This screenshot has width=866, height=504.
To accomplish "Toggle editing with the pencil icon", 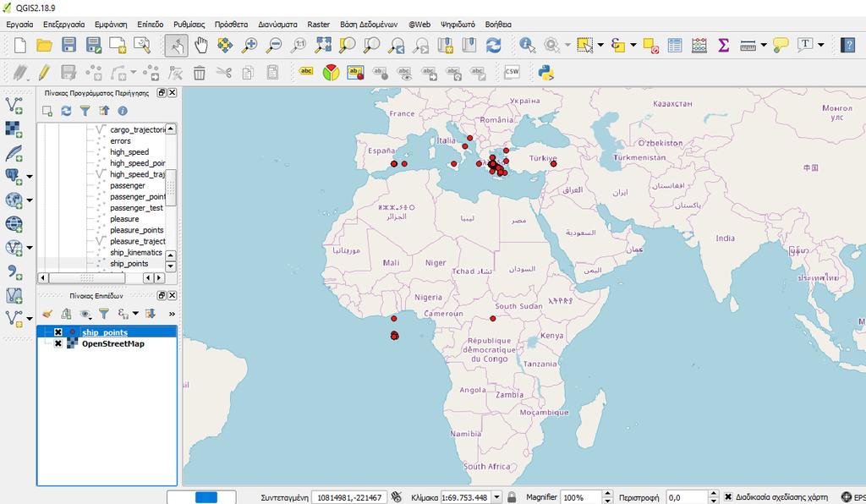I will click(44, 73).
